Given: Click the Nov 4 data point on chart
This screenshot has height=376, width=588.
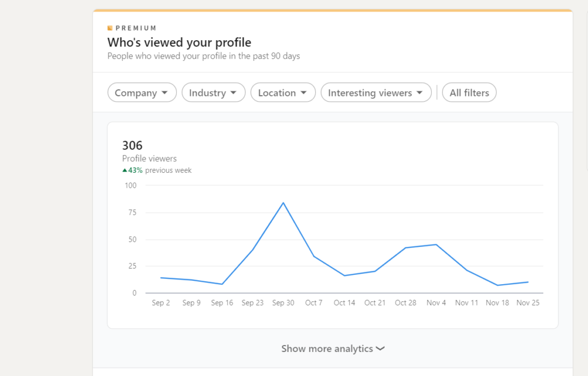Looking at the screenshot, I should coord(436,245).
